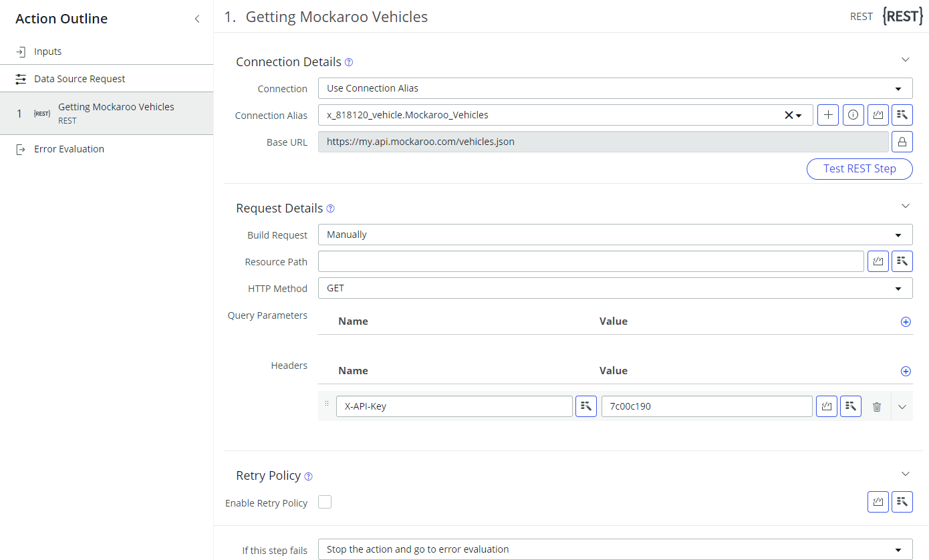Collapse the Action Outline sidebar
Viewport: 929px width, 560px height.
pyautogui.click(x=197, y=19)
